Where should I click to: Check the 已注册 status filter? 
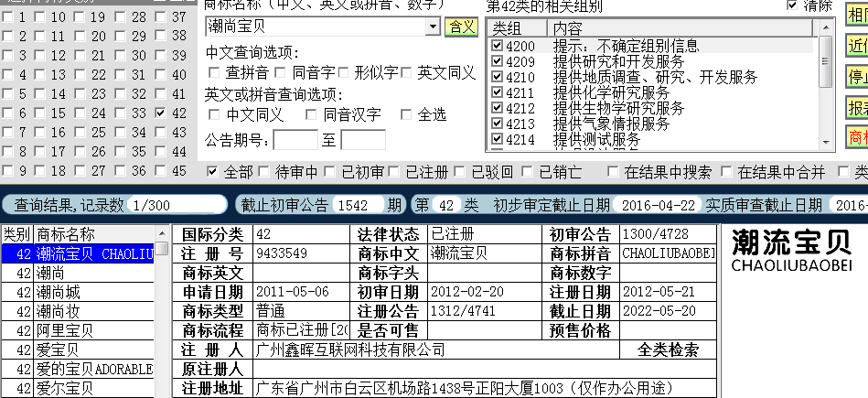click(394, 172)
